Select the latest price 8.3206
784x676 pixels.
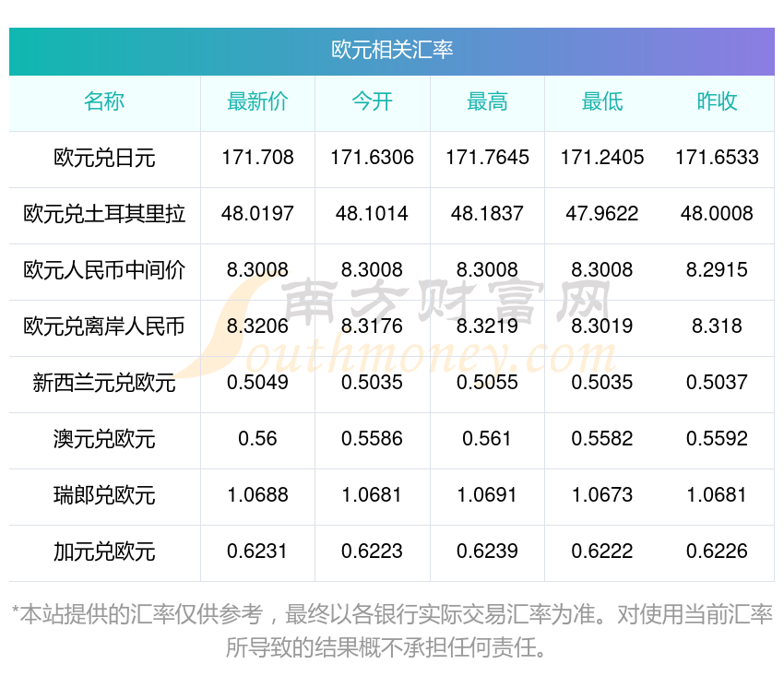click(257, 326)
